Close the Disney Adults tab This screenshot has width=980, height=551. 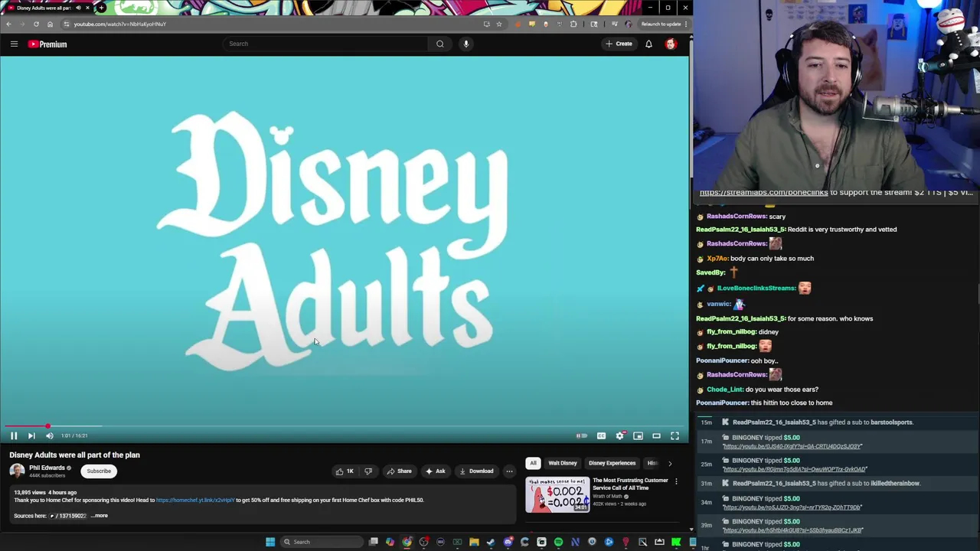tap(87, 8)
